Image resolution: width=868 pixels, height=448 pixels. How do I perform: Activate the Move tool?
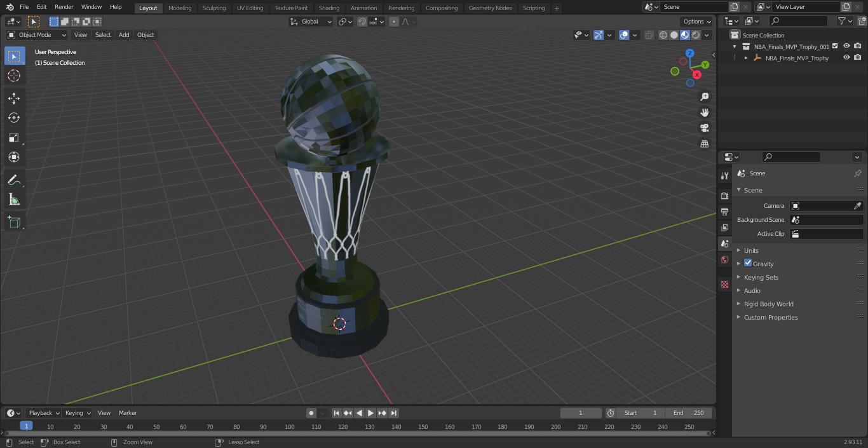pos(14,98)
